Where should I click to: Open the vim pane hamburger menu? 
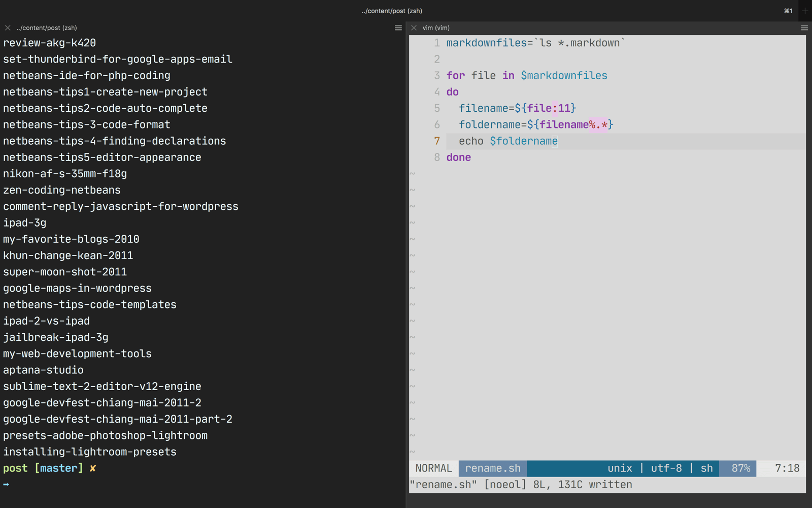[804, 28]
